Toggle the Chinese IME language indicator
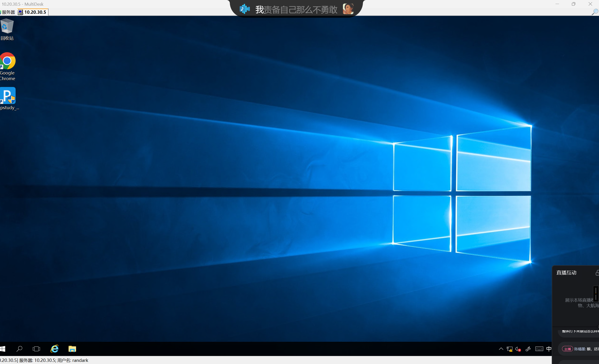The width and height of the screenshot is (599, 364). [549, 349]
